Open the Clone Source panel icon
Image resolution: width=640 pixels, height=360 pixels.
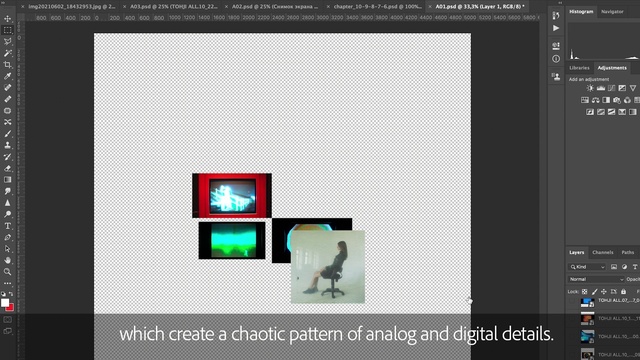(556, 76)
